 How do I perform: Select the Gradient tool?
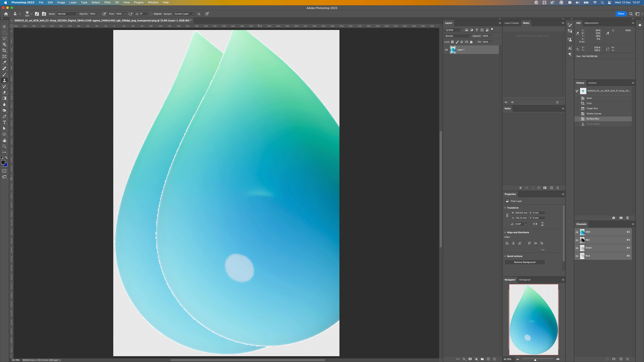click(4, 98)
